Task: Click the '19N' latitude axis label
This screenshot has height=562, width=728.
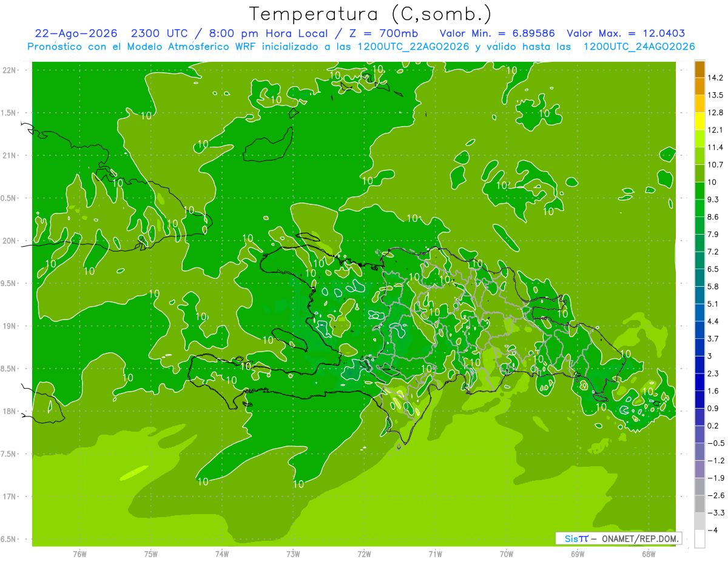Action: (8, 326)
